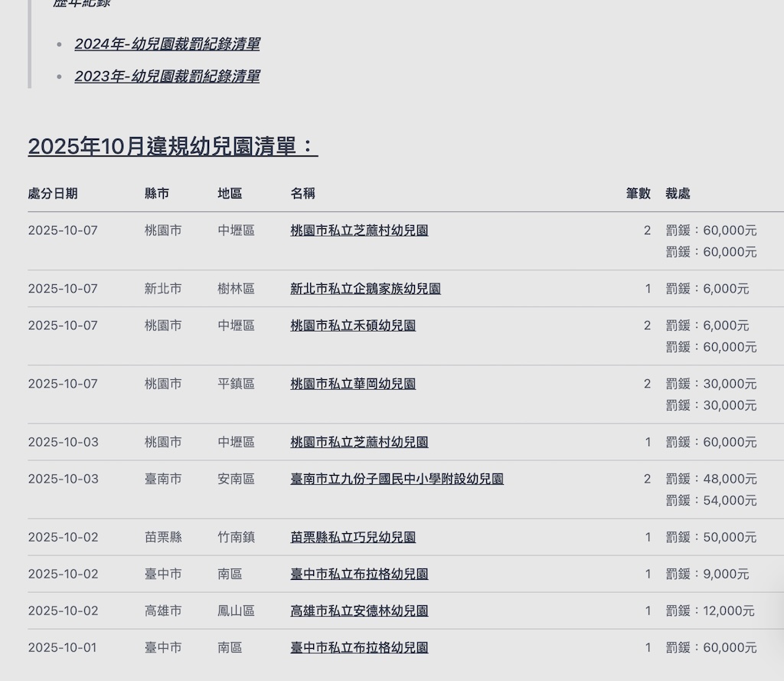
Task: Open the 2023年-幼兒園裁罰紀錄清單 link
Action: (x=167, y=76)
